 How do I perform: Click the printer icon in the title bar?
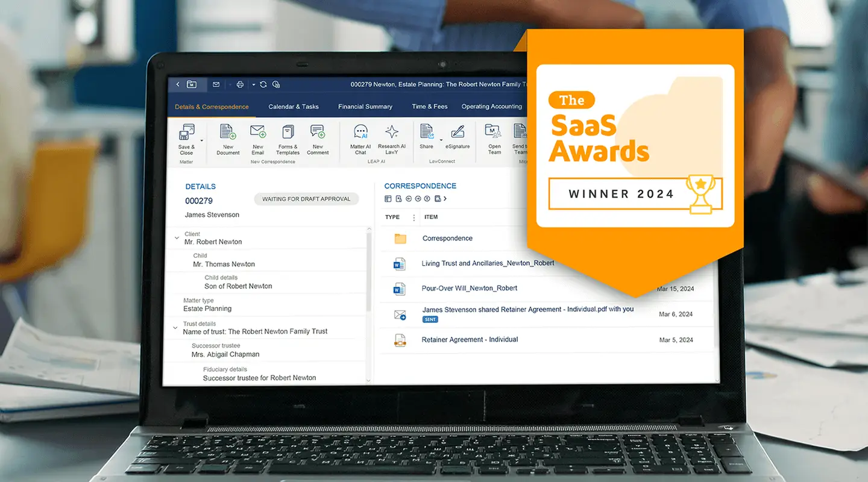point(240,84)
